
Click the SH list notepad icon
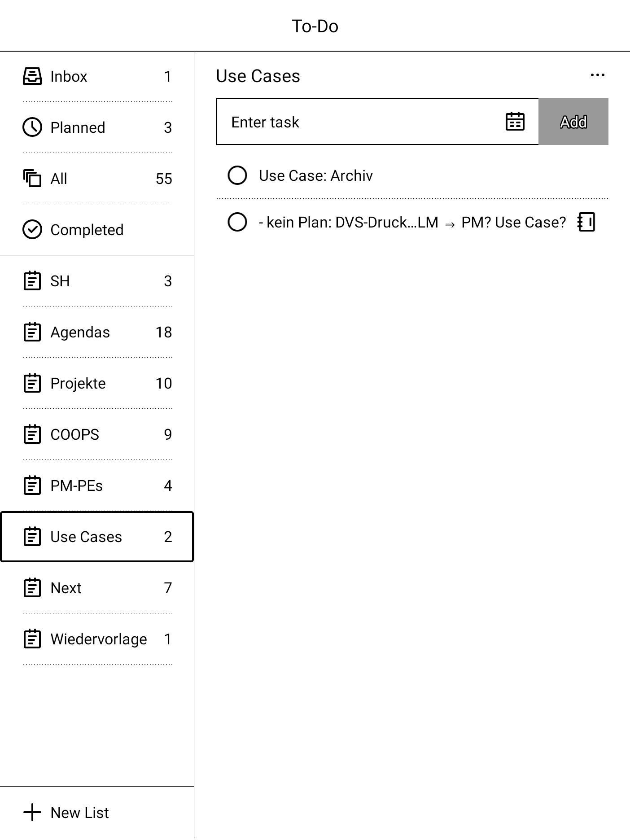click(32, 281)
